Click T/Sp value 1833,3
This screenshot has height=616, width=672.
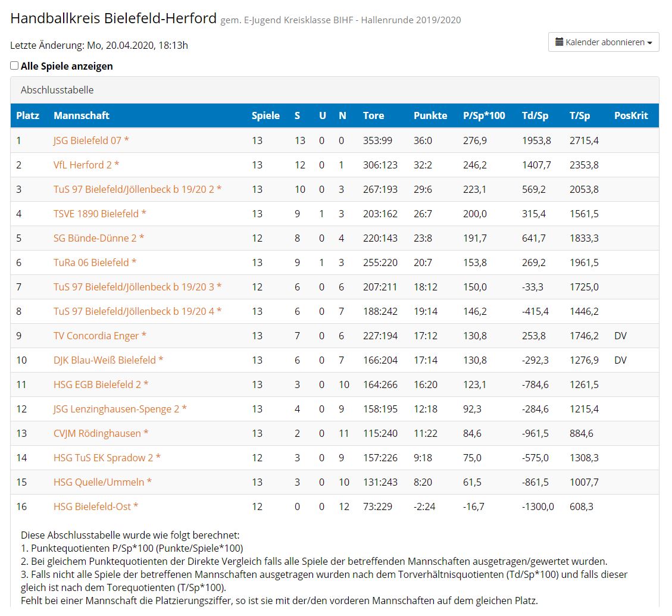[x=584, y=238]
